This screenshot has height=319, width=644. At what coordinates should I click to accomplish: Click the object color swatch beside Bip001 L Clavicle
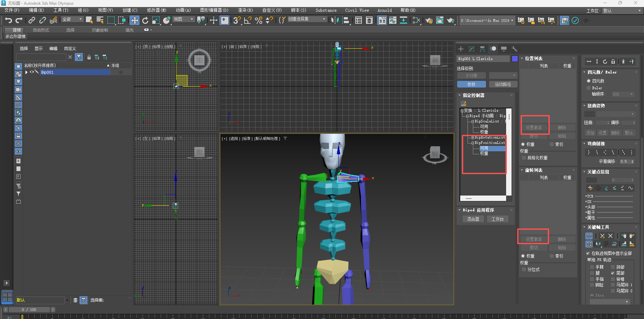[515, 59]
